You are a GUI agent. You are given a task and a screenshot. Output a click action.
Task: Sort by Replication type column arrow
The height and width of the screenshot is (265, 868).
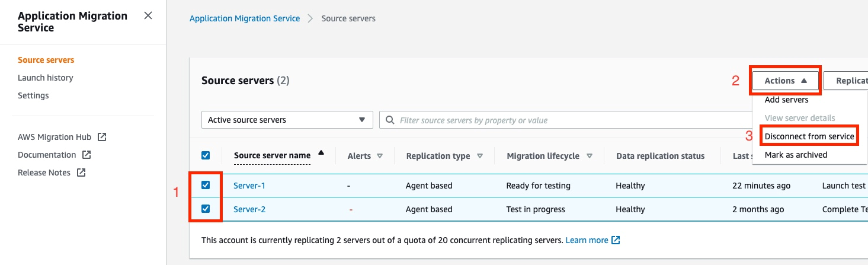click(480, 156)
